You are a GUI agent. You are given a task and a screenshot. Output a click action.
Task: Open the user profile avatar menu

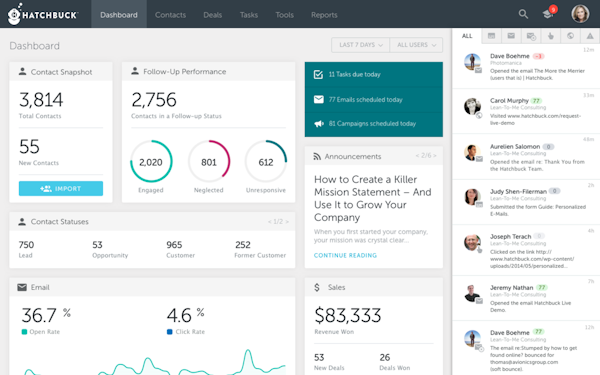(580, 14)
